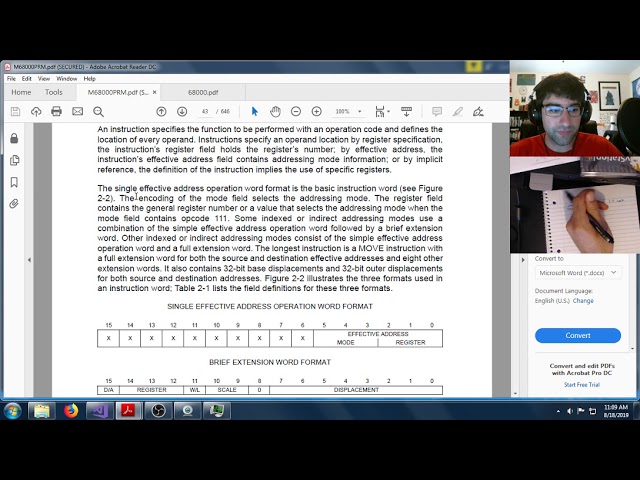Open the Attachments paperclip panel

coord(14,204)
